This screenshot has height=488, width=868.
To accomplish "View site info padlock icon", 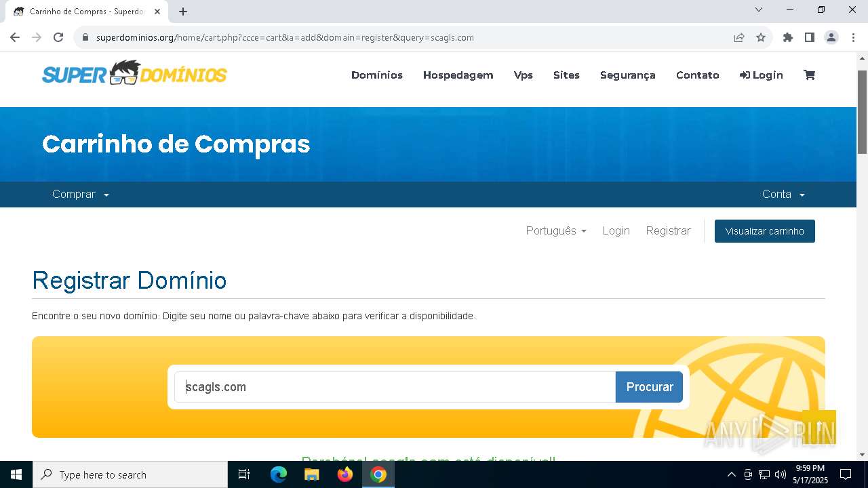I will pos(85,37).
